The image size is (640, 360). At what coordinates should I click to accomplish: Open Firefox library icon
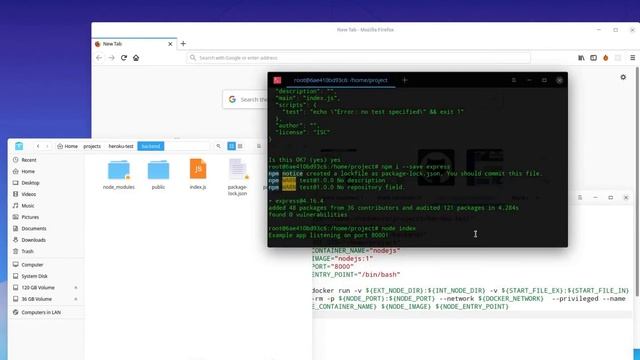[x=581, y=58]
